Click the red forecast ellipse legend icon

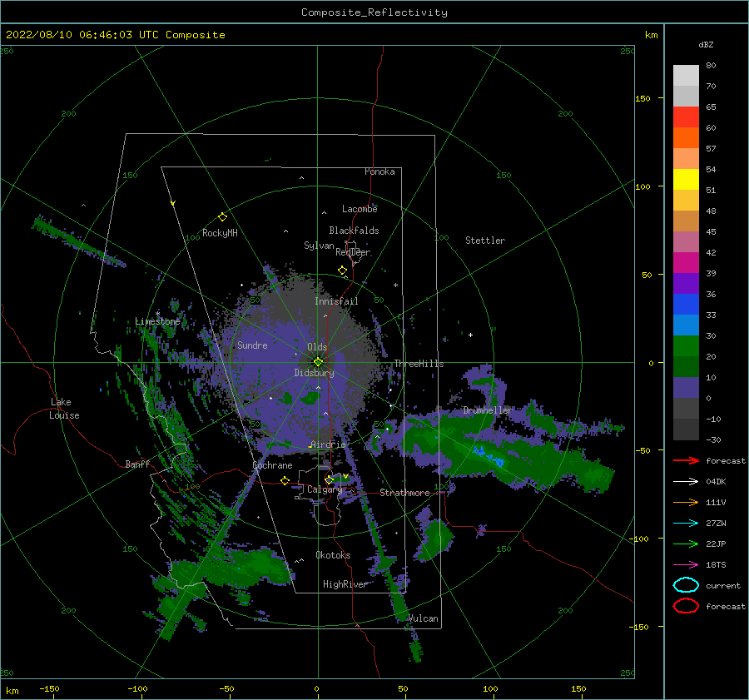686,606
